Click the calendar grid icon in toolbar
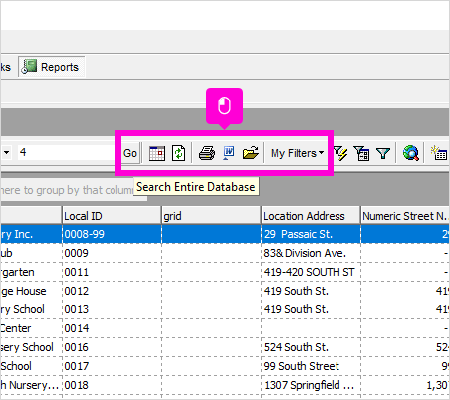The height and width of the screenshot is (400, 450). 157,153
